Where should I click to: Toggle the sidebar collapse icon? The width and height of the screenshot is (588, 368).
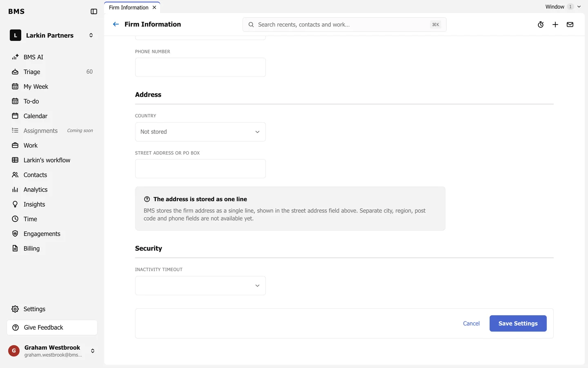click(x=94, y=11)
